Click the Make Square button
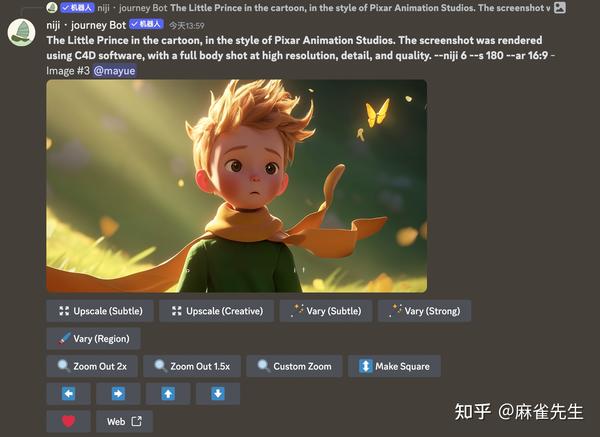This screenshot has width=600, height=437. [394, 366]
